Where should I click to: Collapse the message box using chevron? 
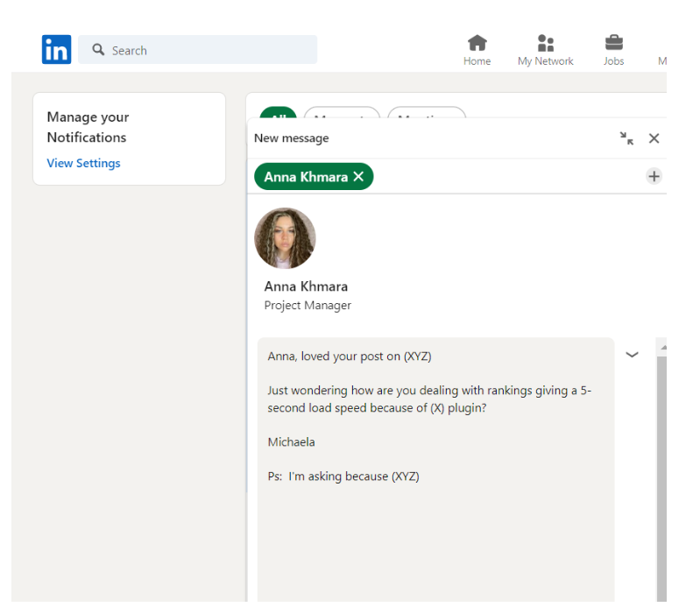632,355
